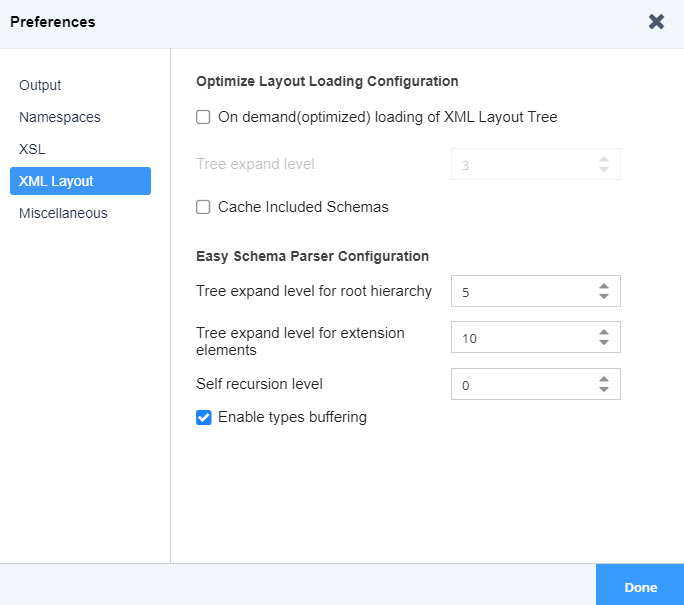
Task: Disable Enable types buffering checkbox
Action: (203, 417)
